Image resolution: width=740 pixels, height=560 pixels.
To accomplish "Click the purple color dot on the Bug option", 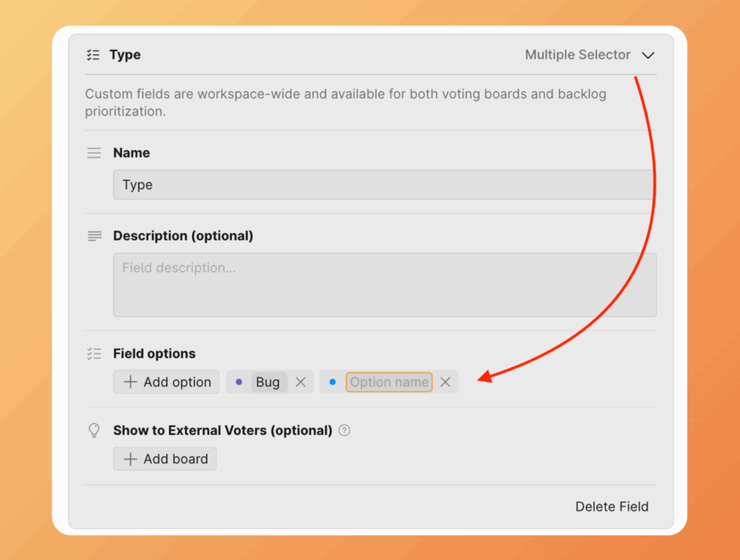I will click(239, 382).
